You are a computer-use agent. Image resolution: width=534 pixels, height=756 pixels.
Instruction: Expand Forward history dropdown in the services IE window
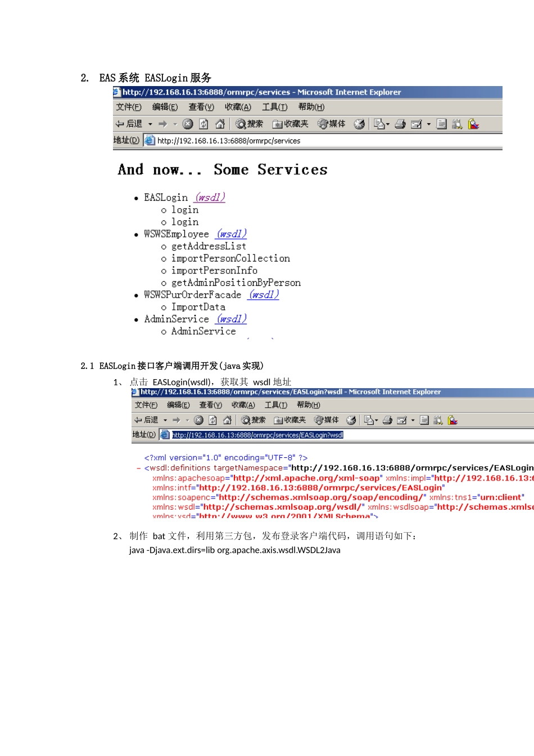click(x=175, y=124)
